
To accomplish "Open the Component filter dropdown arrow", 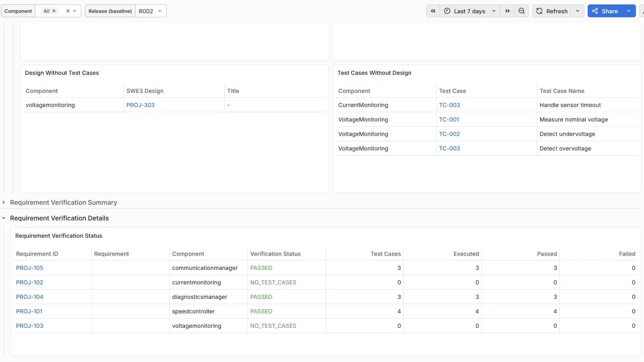I will 74,11.
